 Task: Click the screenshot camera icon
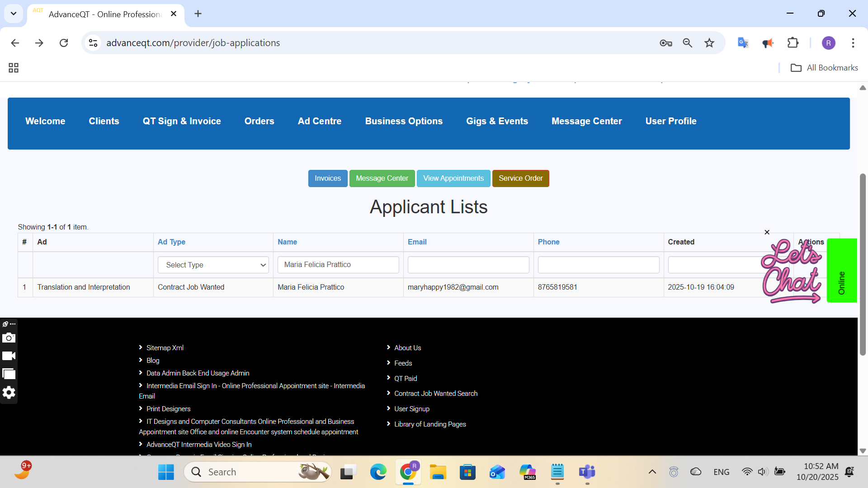[9, 338]
